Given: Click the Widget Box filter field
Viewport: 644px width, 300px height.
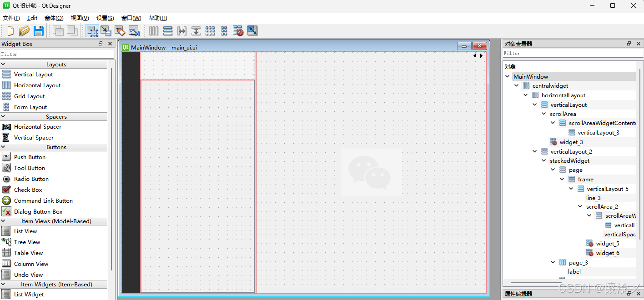Looking at the screenshot, I should [x=57, y=54].
